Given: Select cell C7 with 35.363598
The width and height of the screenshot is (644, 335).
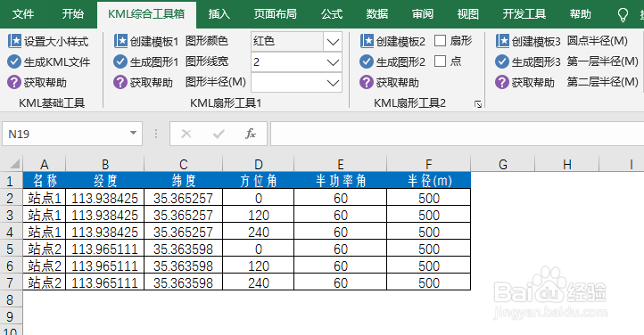Looking at the screenshot, I should [183, 282].
